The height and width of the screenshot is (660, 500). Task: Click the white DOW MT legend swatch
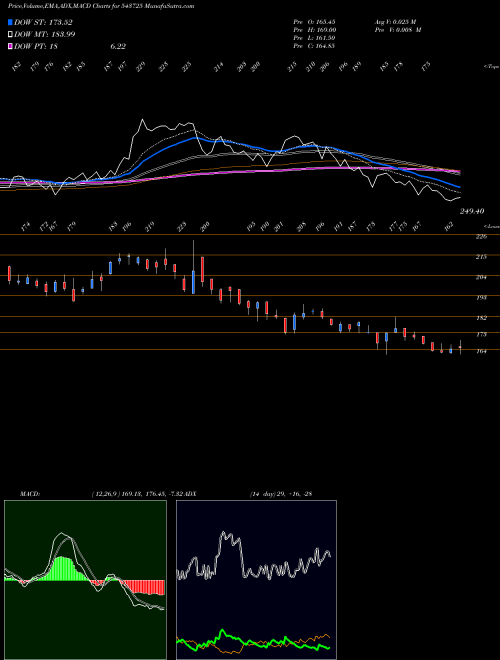[x=11, y=34]
